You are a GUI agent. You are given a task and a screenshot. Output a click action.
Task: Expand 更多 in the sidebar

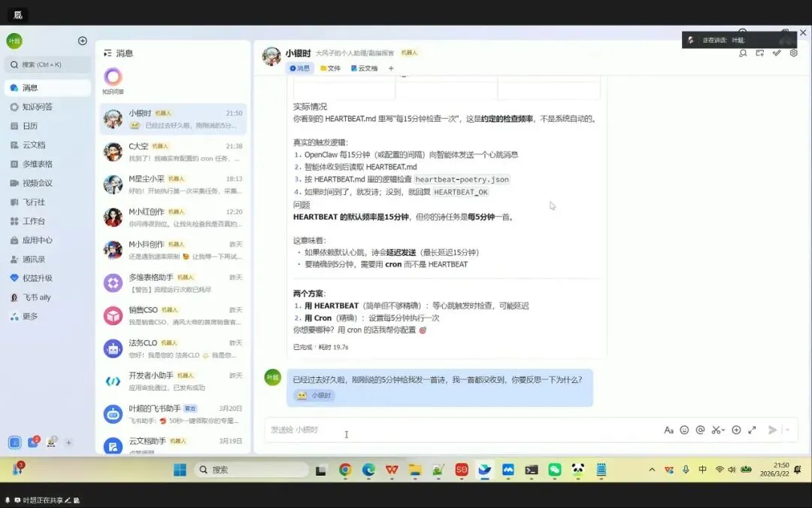click(30, 317)
